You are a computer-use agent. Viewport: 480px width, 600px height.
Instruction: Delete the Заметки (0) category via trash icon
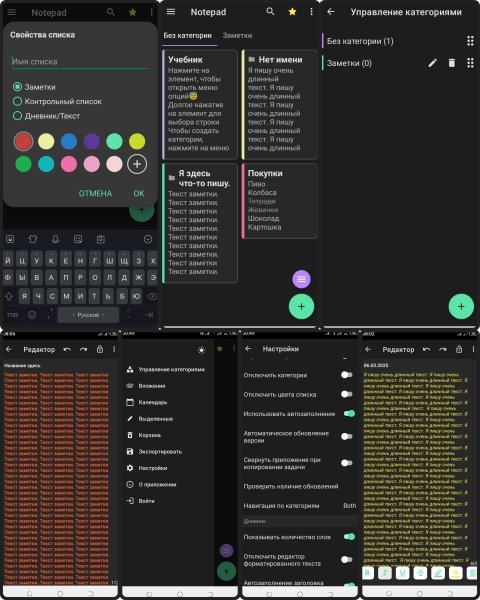coord(452,63)
